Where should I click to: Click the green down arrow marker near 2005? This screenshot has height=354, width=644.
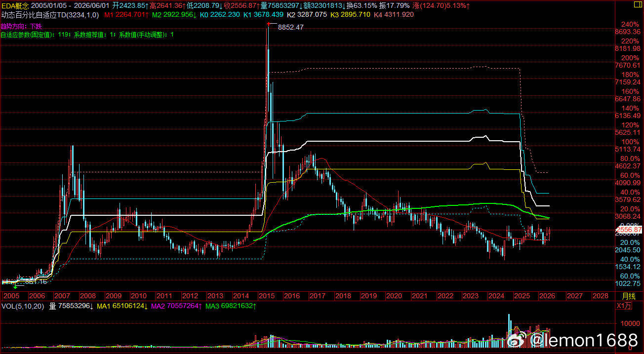15,287
